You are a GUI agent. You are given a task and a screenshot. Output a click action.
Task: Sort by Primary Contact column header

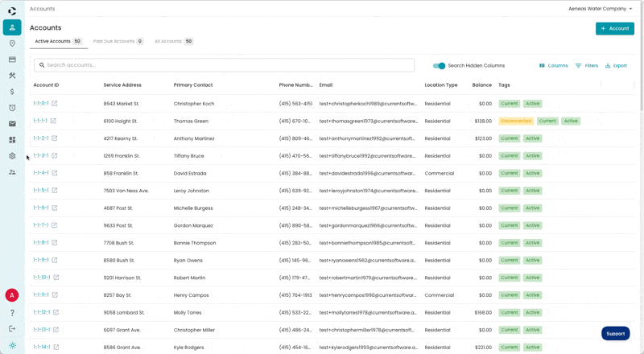193,85
